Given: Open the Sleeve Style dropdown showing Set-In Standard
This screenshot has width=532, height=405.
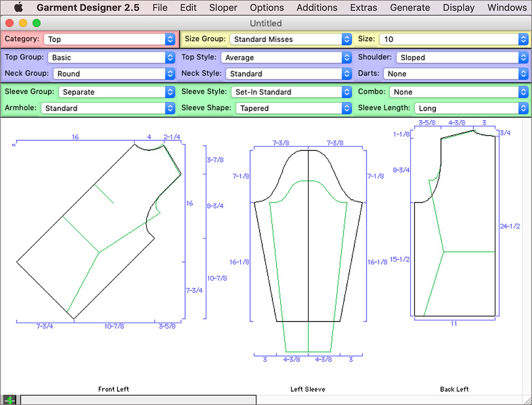Looking at the screenshot, I should [x=291, y=92].
